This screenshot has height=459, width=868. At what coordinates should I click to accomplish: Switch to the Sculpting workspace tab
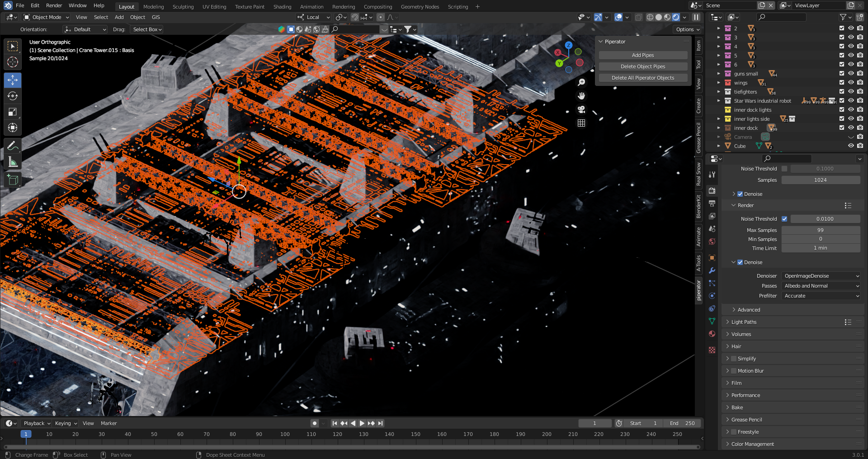183,7
